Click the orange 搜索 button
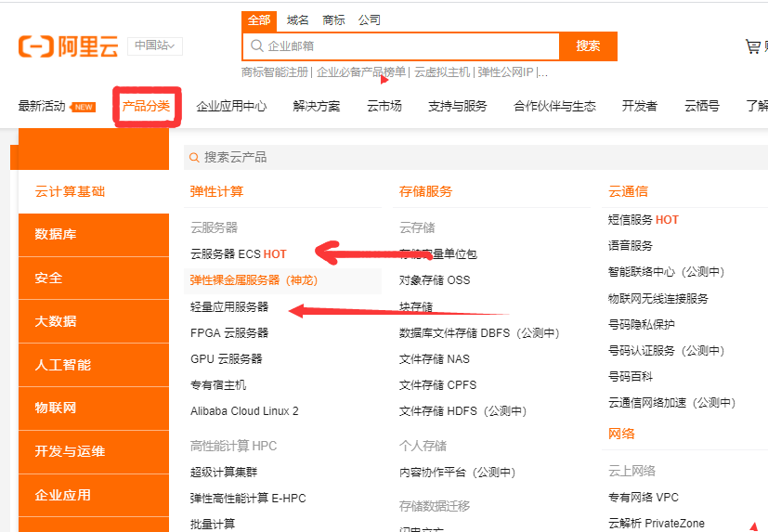This screenshot has width=768, height=532. point(588,46)
